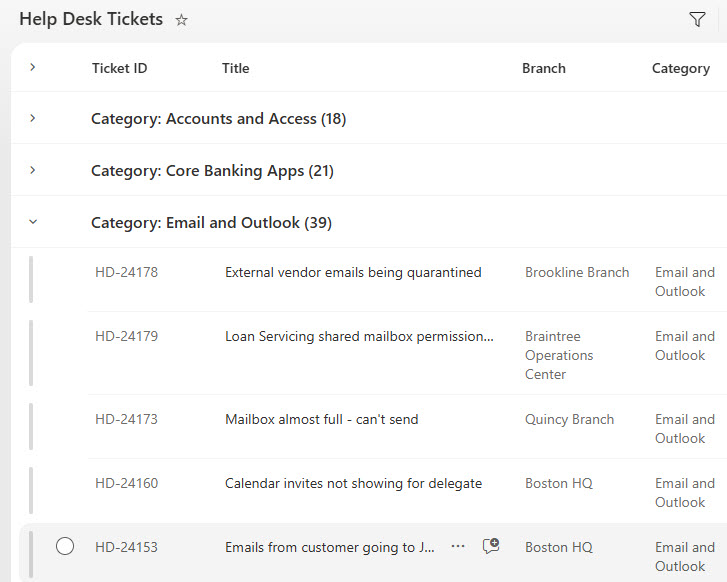Image resolution: width=727 pixels, height=582 pixels.
Task: Expand Accounts and Access category group
Action: [32, 118]
